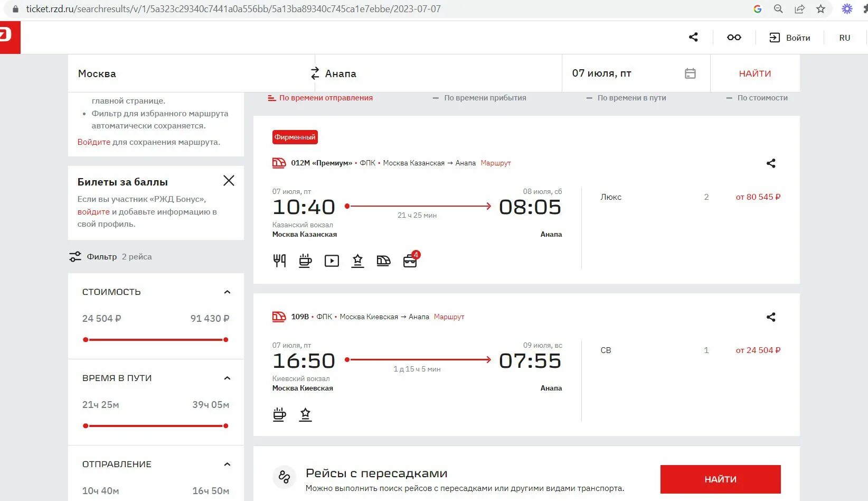
Task: Sort results by По времени отправления
Action: pos(320,98)
